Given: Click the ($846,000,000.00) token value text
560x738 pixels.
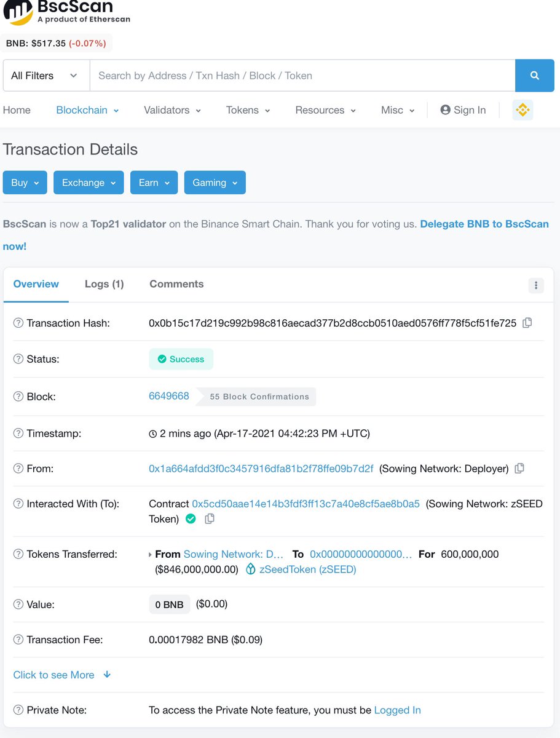Looking at the screenshot, I should tap(197, 569).
